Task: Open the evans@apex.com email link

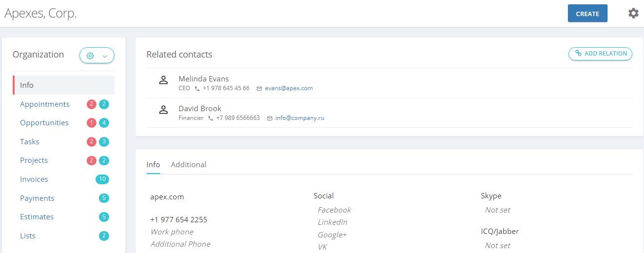Action: pos(289,89)
